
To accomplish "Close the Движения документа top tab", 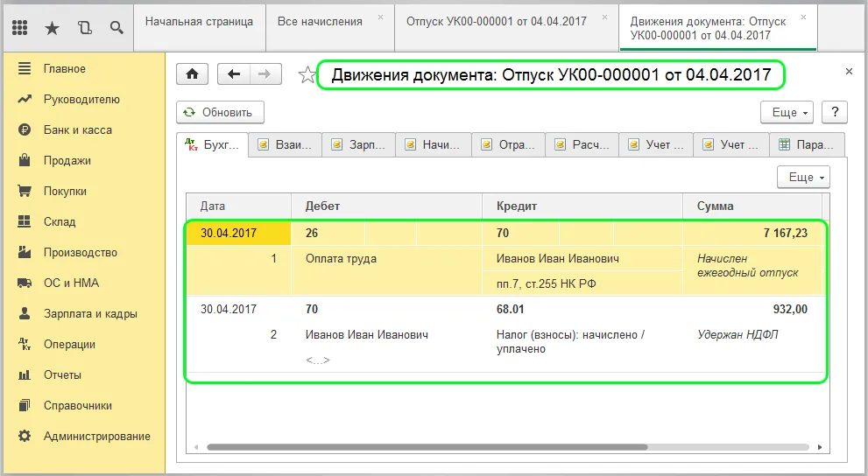I will click(x=803, y=17).
